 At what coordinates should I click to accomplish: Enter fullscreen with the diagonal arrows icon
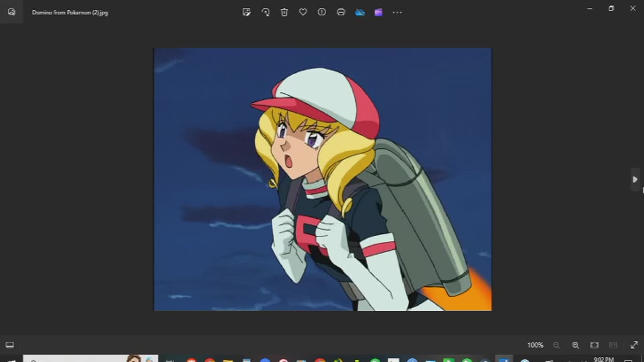634,345
